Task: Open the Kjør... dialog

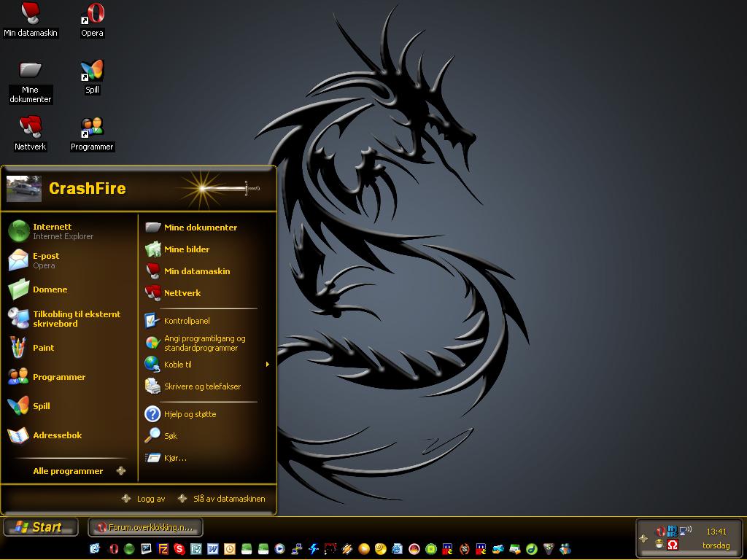Action: click(x=207, y=458)
